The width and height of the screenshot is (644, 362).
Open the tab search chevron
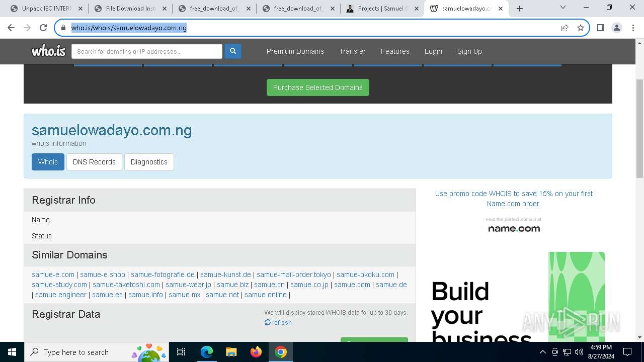[x=563, y=8]
